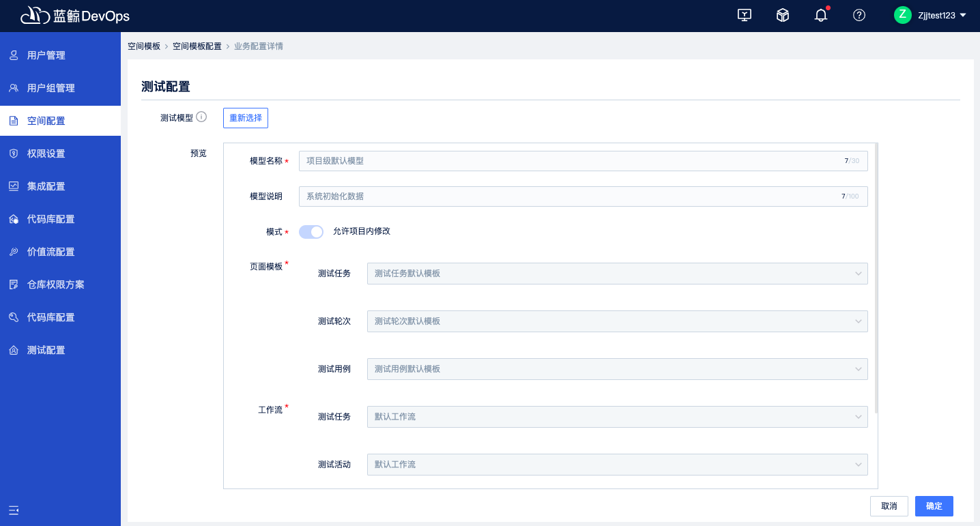This screenshot has height=526, width=980.
Task: Open 用户组管理 menu item
Action: 60,88
